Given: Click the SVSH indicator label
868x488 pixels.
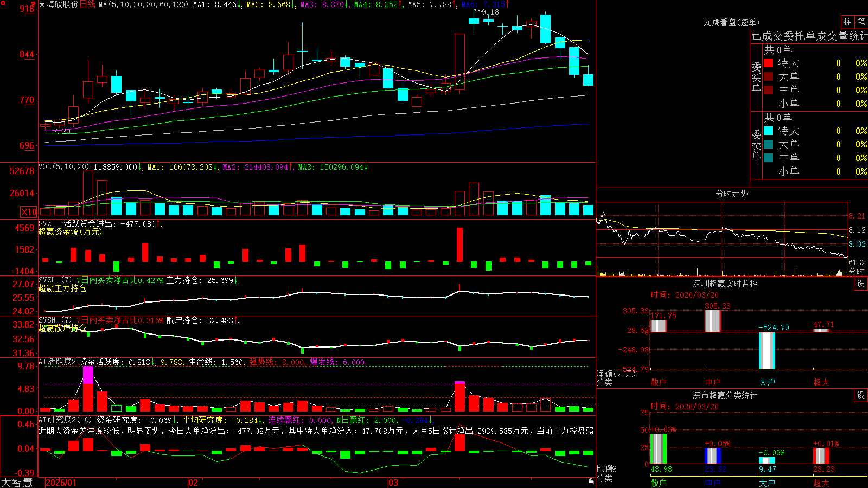Looking at the screenshot, I should (x=47, y=320).
